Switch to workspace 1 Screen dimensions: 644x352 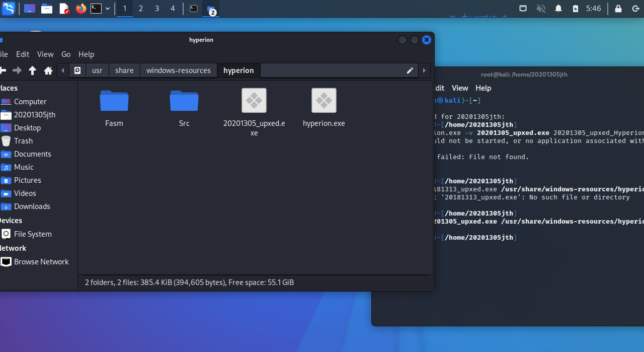tap(125, 9)
